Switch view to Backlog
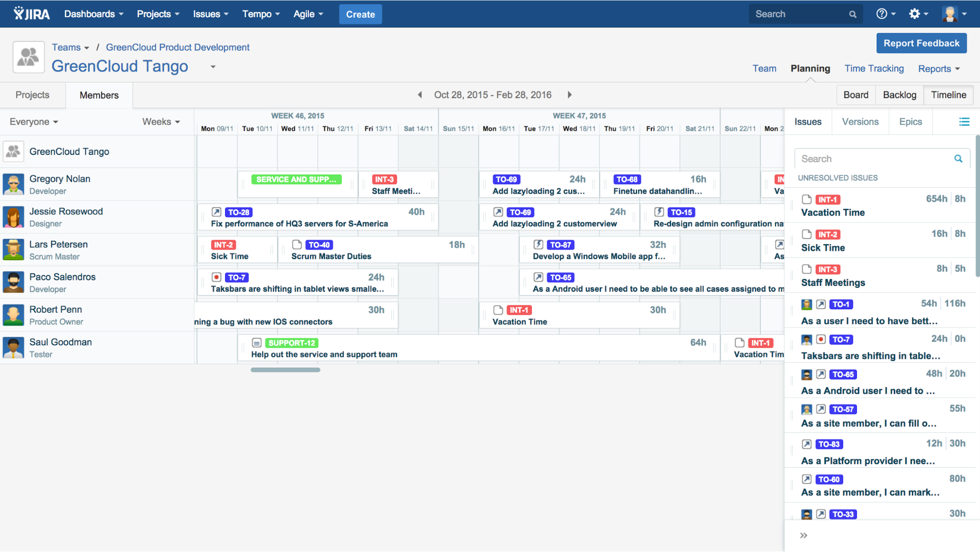This screenshot has width=980, height=552. [899, 95]
